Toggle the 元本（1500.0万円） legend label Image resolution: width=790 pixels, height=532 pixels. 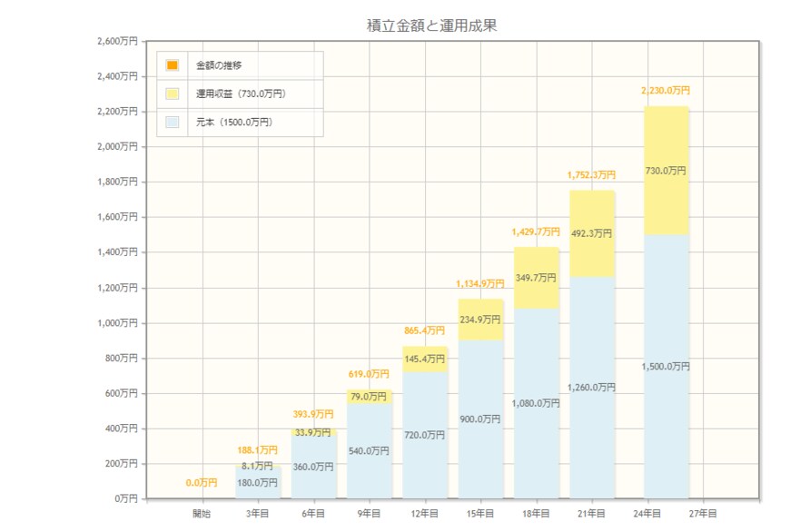[x=234, y=122]
